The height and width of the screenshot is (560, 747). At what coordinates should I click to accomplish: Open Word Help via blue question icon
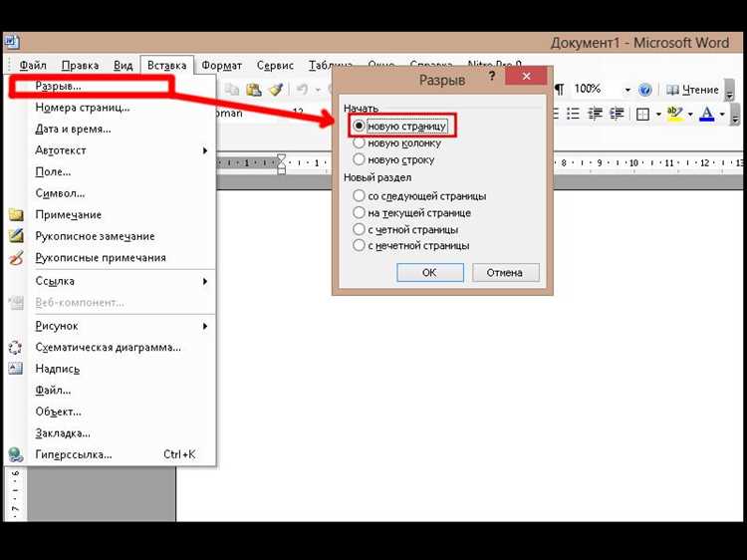click(x=645, y=90)
